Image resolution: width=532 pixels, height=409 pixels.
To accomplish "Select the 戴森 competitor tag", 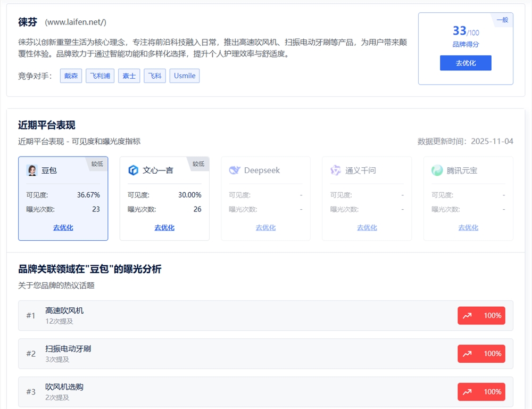I will 70,76.
